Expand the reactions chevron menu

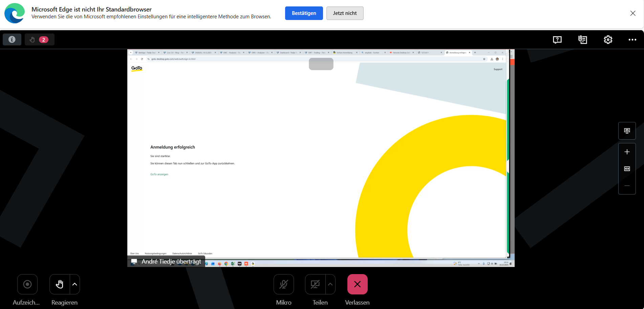pyautogui.click(x=75, y=284)
